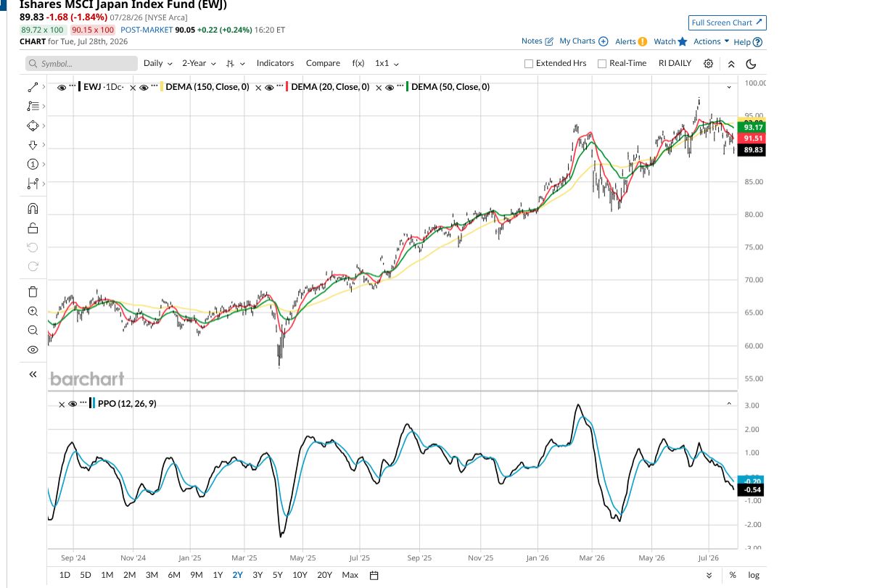Viewport: 877px width, 588px height.
Task: Click the eye icon in left toolbar
Action: pos(33,349)
